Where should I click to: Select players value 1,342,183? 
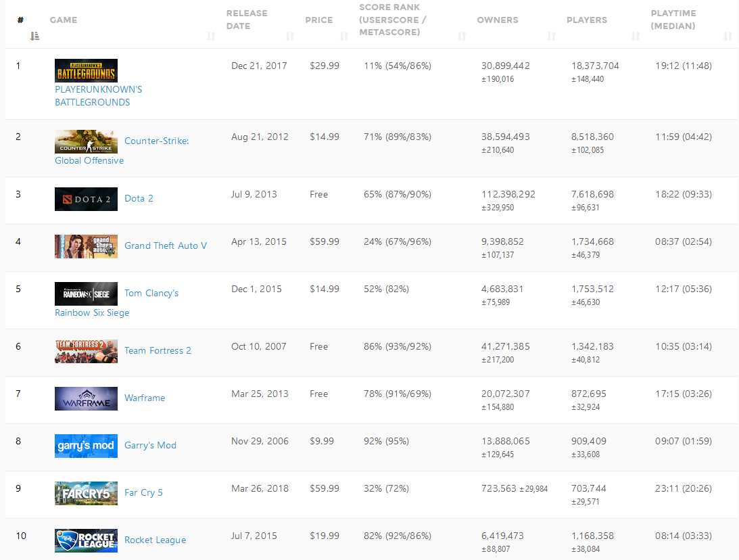coord(592,346)
